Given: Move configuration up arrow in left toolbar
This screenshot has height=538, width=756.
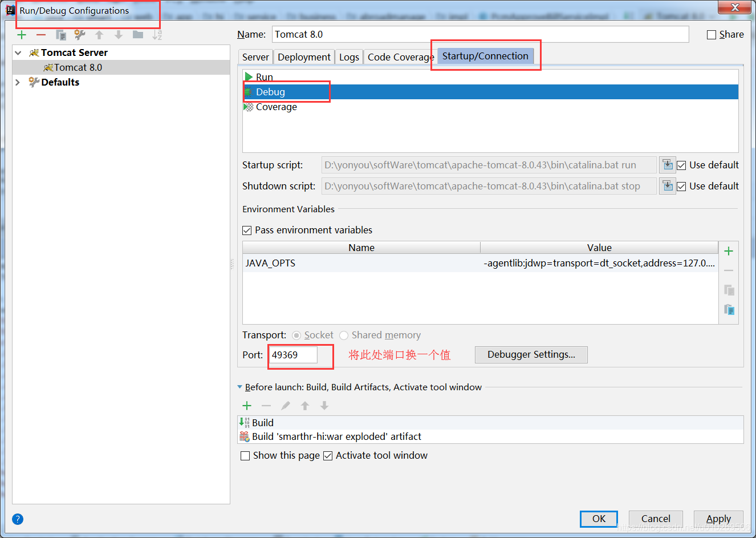Looking at the screenshot, I should [99, 35].
